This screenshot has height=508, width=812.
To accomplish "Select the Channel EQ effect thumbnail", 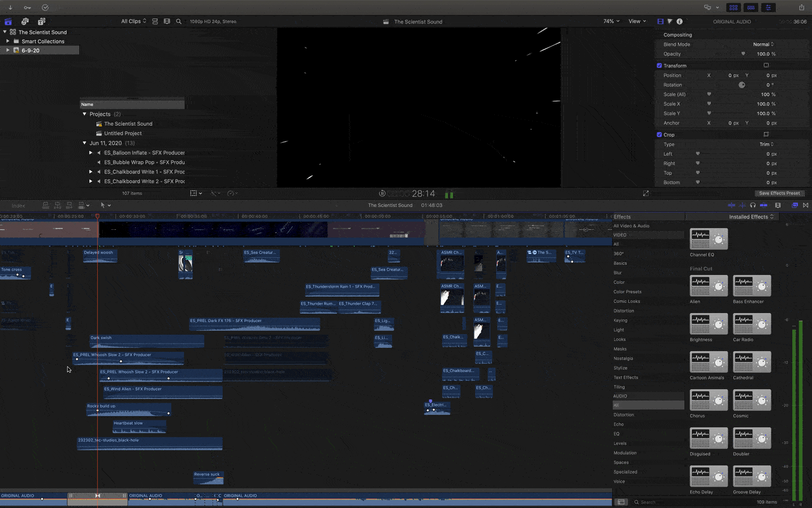I will pos(708,239).
